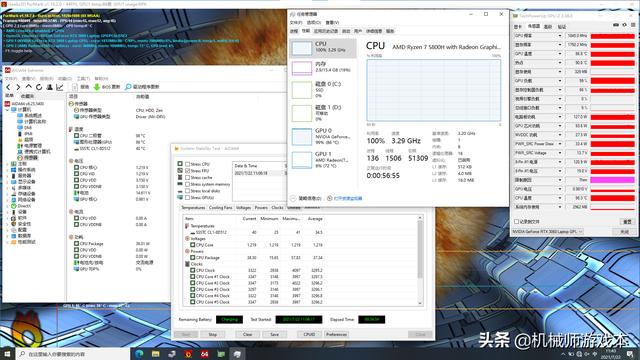Click AIDA64 up-level arrow icon
Viewport: 640px width, 360px height.
(x=29, y=87)
